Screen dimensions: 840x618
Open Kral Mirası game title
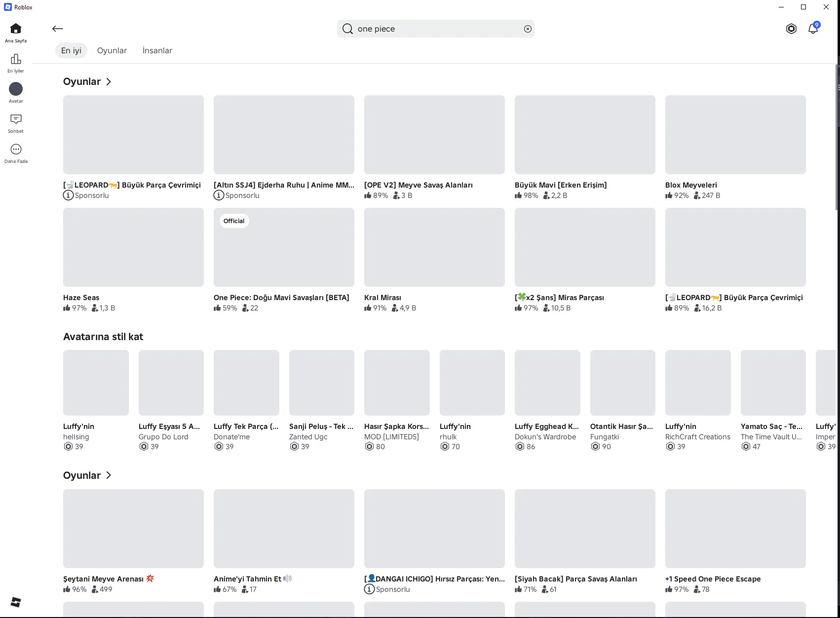point(382,298)
